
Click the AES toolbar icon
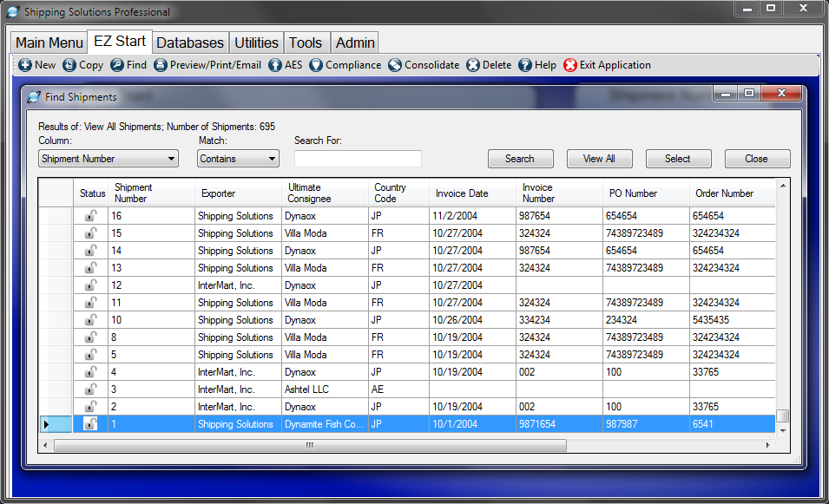[275, 65]
